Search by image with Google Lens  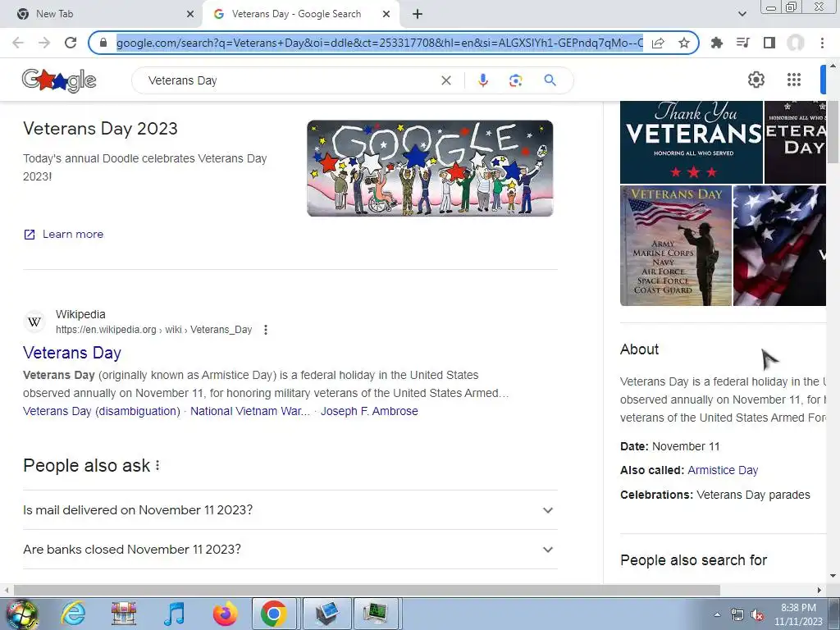[515, 80]
